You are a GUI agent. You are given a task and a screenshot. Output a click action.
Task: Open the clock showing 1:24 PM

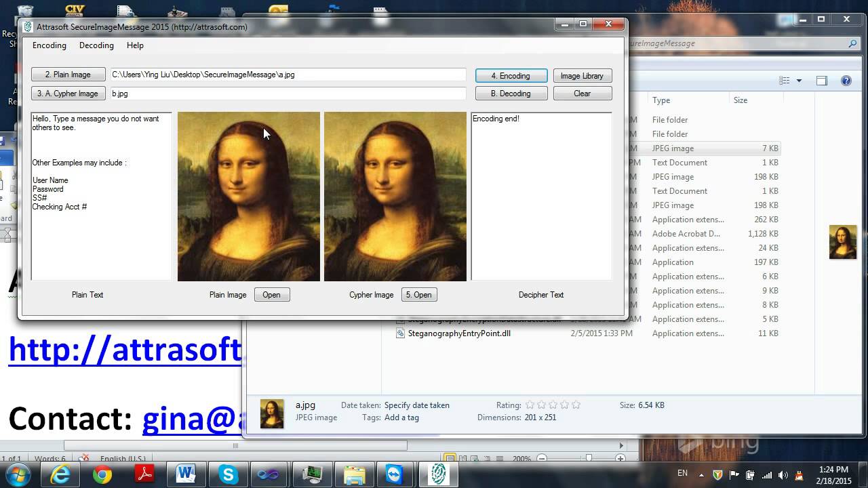[x=833, y=474]
